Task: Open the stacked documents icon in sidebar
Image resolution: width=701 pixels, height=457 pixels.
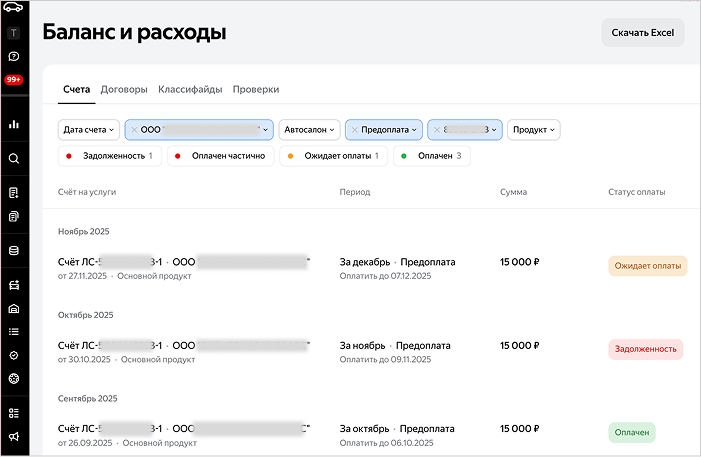Action: pyautogui.click(x=14, y=216)
